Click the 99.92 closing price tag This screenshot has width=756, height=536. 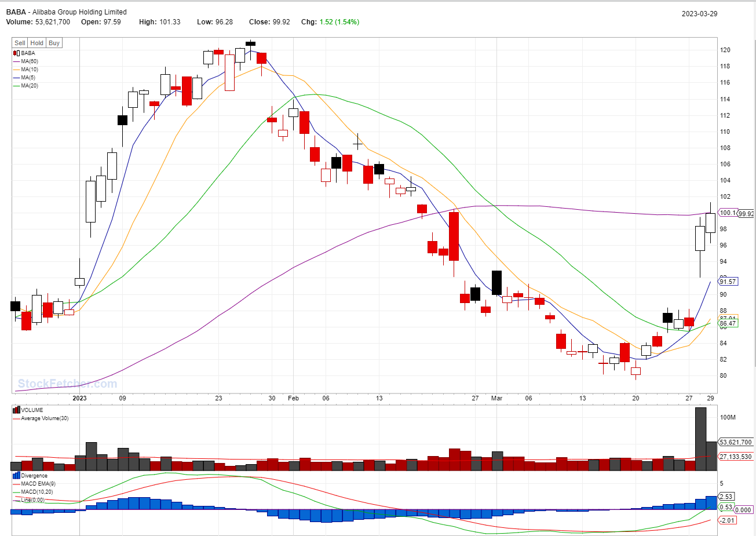coord(746,214)
